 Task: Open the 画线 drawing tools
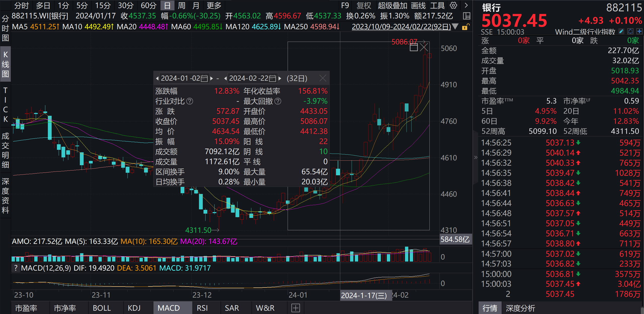pyautogui.click(x=418, y=5)
